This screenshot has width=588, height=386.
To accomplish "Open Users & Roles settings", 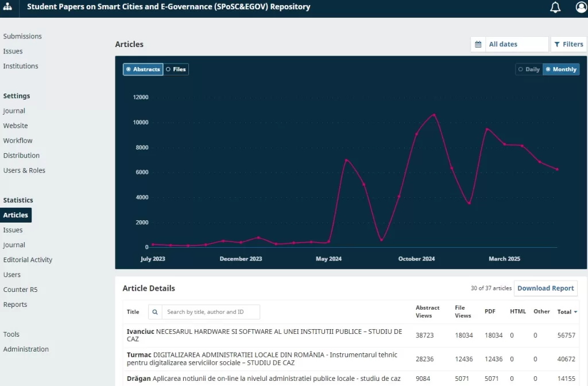I will (x=24, y=170).
